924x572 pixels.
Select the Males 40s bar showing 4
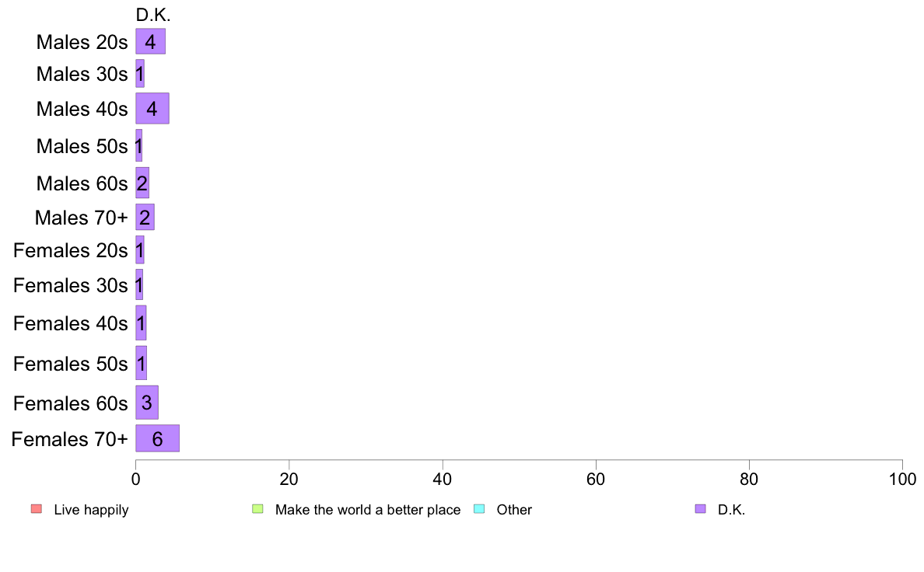pos(152,108)
